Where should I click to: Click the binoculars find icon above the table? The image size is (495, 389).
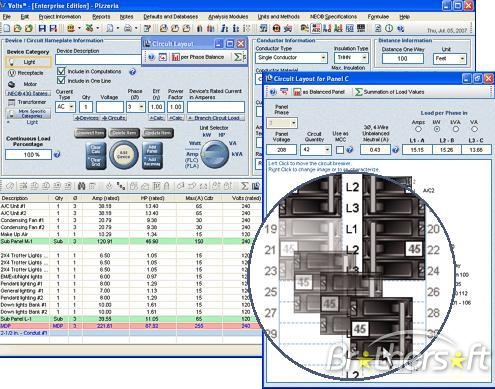[81, 186]
